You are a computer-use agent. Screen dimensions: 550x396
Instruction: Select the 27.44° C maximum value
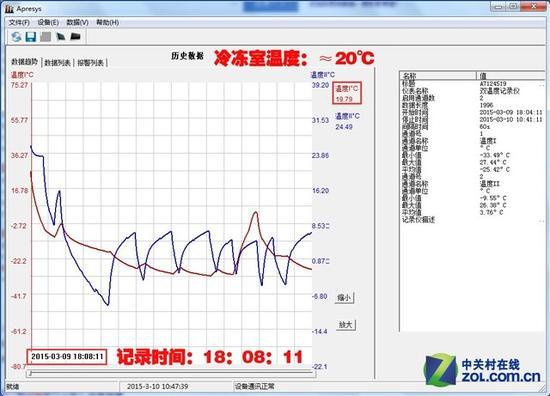click(x=493, y=162)
